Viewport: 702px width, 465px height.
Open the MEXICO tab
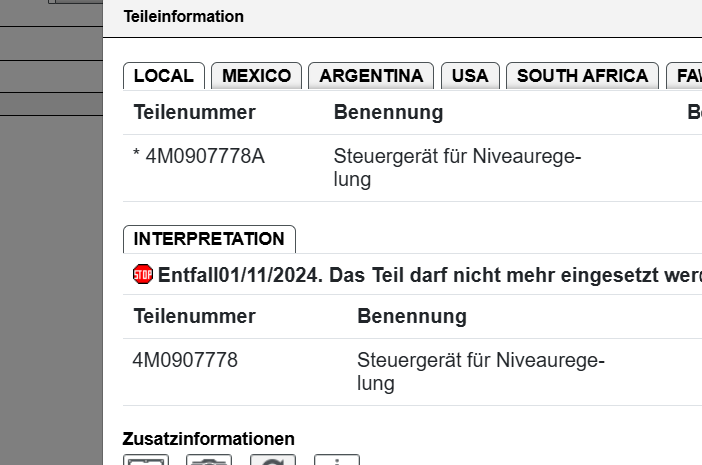(x=256, y=76)
